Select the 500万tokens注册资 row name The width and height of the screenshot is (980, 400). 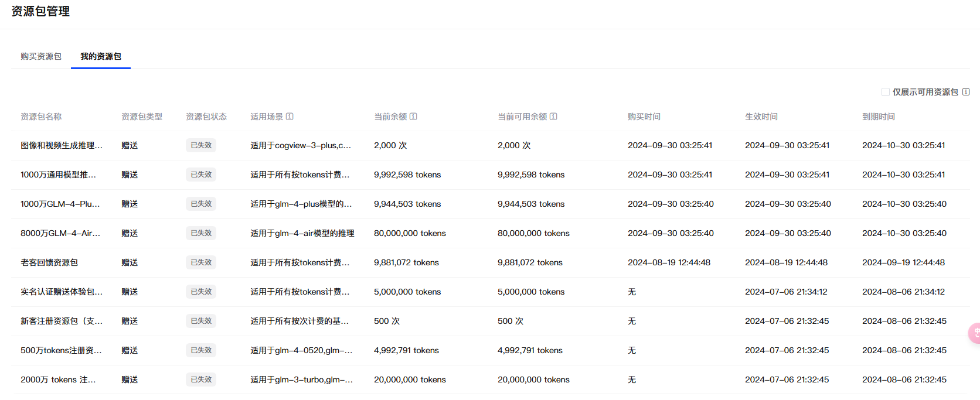(61, 350)
